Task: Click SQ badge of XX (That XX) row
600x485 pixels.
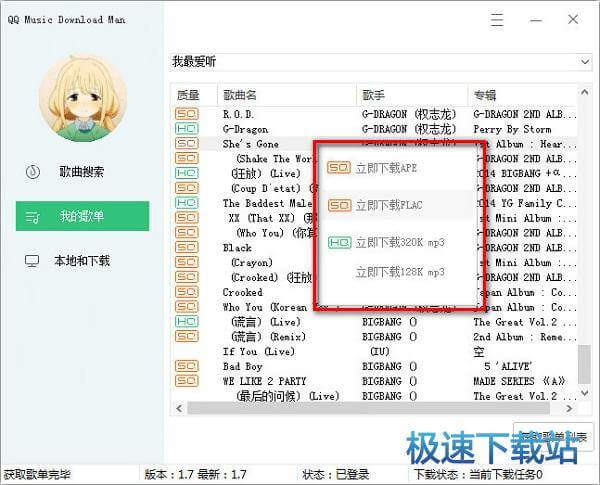Action: pyautogui.click(x=187, y=218)
